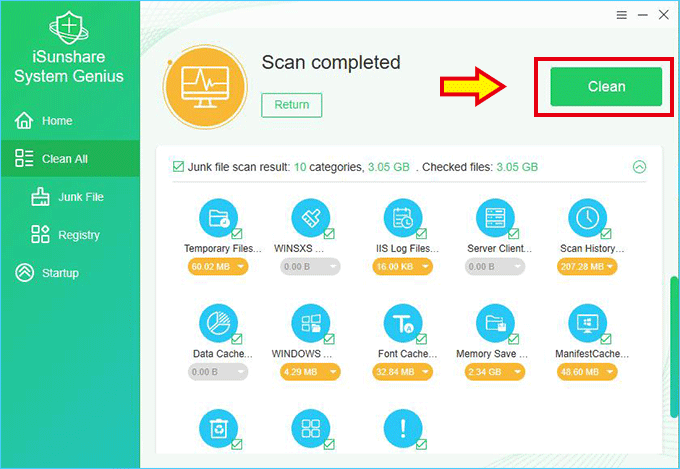Open the 48.60 MB ManifestCache dropdown
This screenshot has height=469, width=680.
point(587,372)
